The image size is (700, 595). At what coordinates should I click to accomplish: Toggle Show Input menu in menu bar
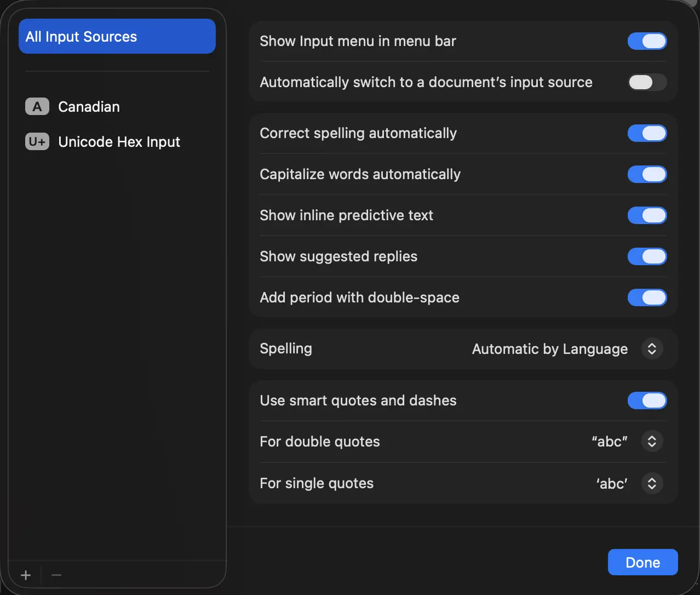click(647, 41)
